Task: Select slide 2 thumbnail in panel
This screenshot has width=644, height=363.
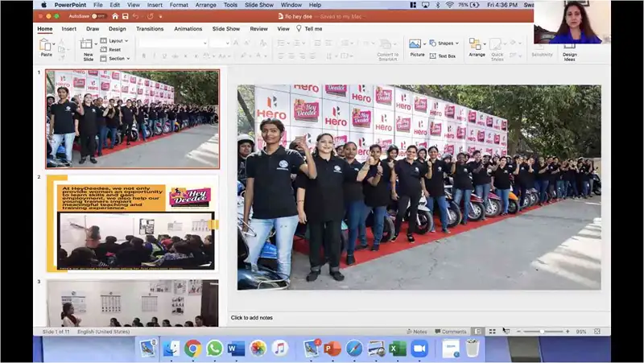Action: click(x=131, y=222)
